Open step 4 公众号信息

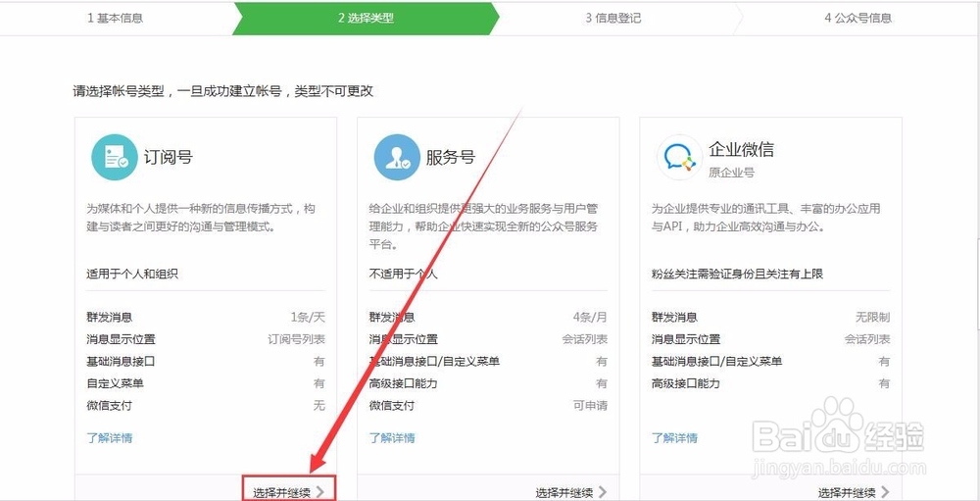[858, 18]
